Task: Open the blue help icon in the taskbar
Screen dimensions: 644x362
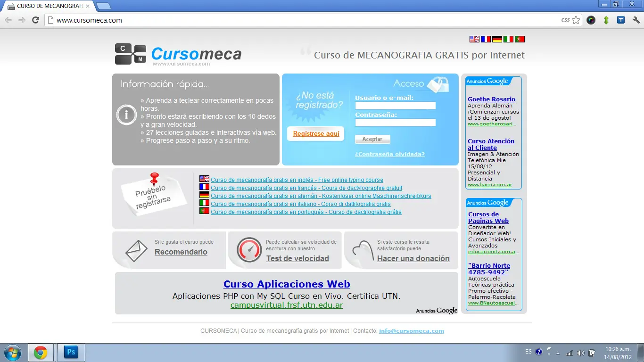Action: click(539, 352)
